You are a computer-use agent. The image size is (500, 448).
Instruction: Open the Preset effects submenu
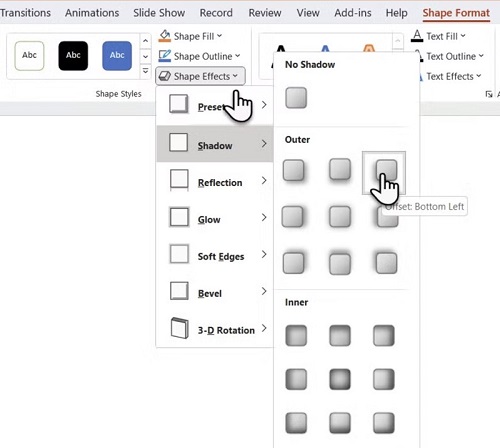215,106
